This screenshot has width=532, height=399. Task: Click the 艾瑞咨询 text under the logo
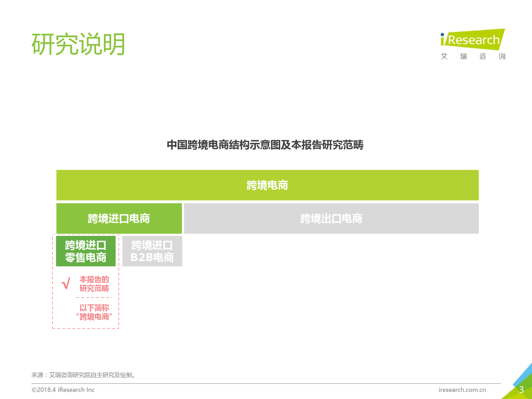[473, 56]
